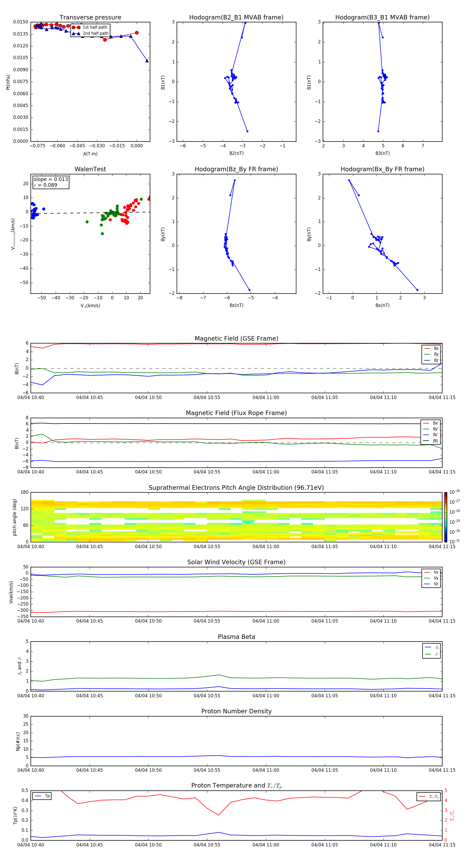473x868 pixels.
Task: Click the 'Magnetic Field (Flux Rope Frame)' title
Action: pos(236,413)
